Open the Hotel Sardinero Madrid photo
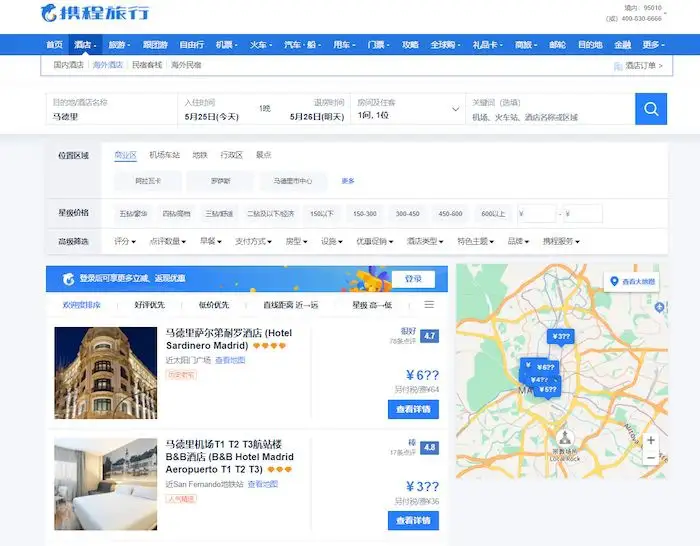This screenshot has width=700, height=546. pos(105,373)
